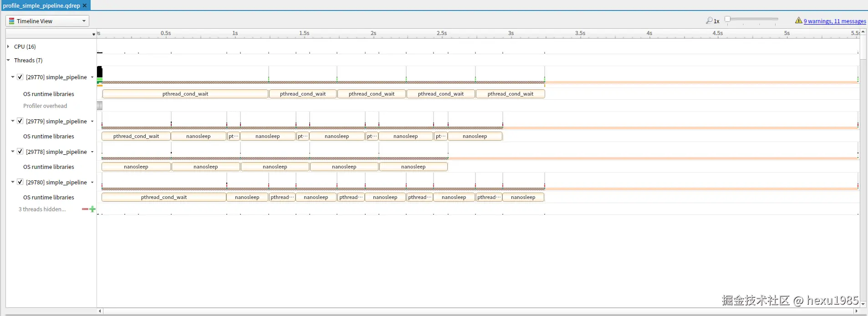Image resolution: width=868 pixels, height=316 pixels.
Task: Uncheck thread [29778] simple_pipeline checkbox
Action: pos(20,152)
